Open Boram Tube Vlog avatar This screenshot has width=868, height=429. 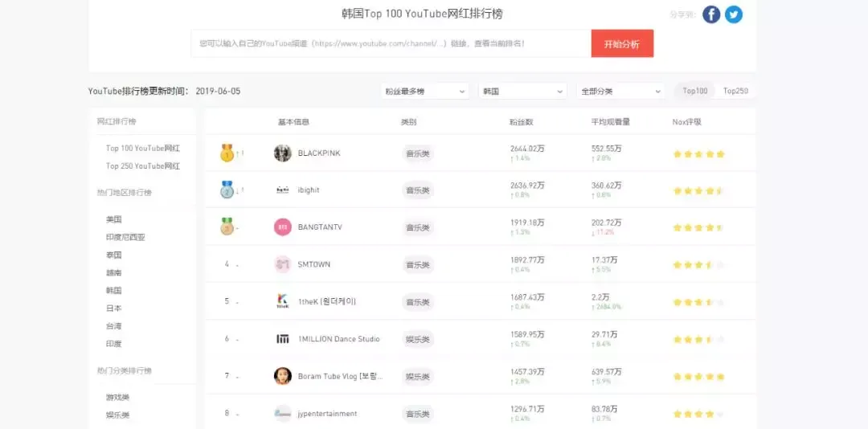point(283,376)
